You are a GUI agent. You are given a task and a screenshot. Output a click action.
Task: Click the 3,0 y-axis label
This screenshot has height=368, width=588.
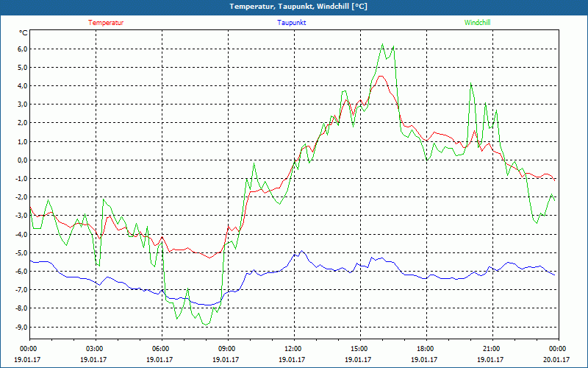[x=22, y=105]
